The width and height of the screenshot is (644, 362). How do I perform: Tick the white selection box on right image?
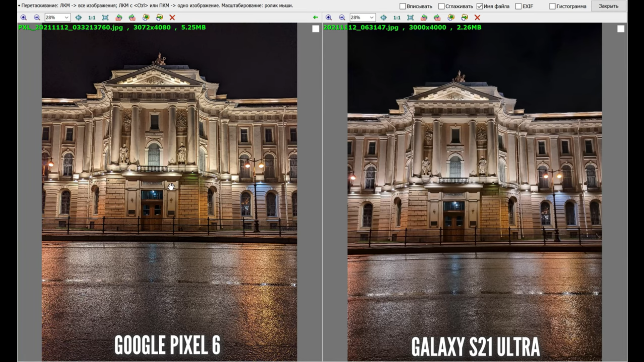(621, 29)
